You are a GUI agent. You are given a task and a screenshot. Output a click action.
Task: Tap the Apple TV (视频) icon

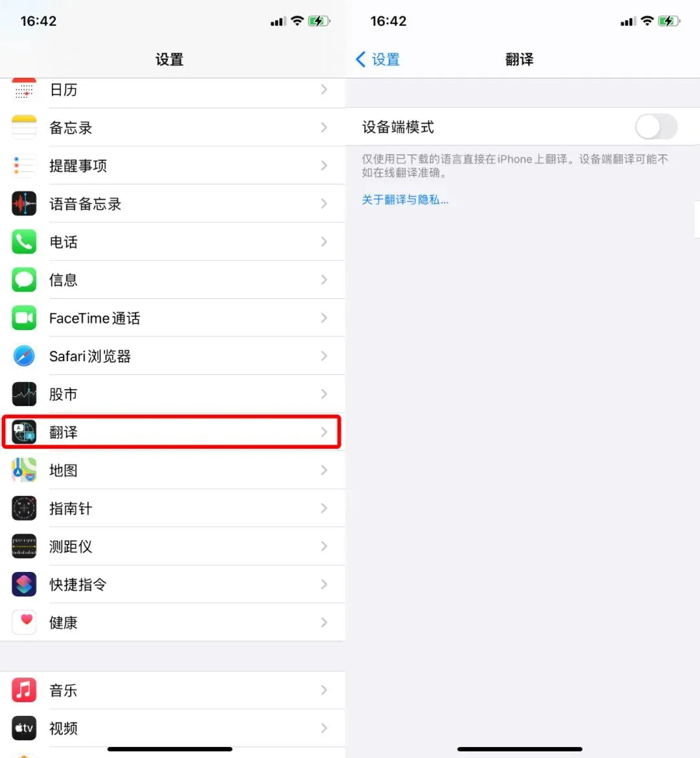pos(24,728)
